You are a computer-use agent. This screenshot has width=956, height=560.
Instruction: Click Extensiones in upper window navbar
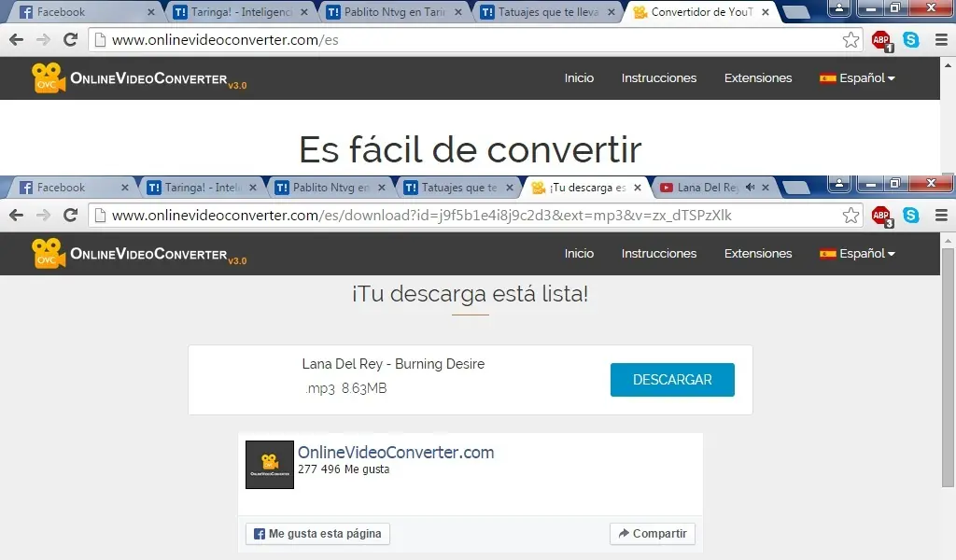point(758,78)
